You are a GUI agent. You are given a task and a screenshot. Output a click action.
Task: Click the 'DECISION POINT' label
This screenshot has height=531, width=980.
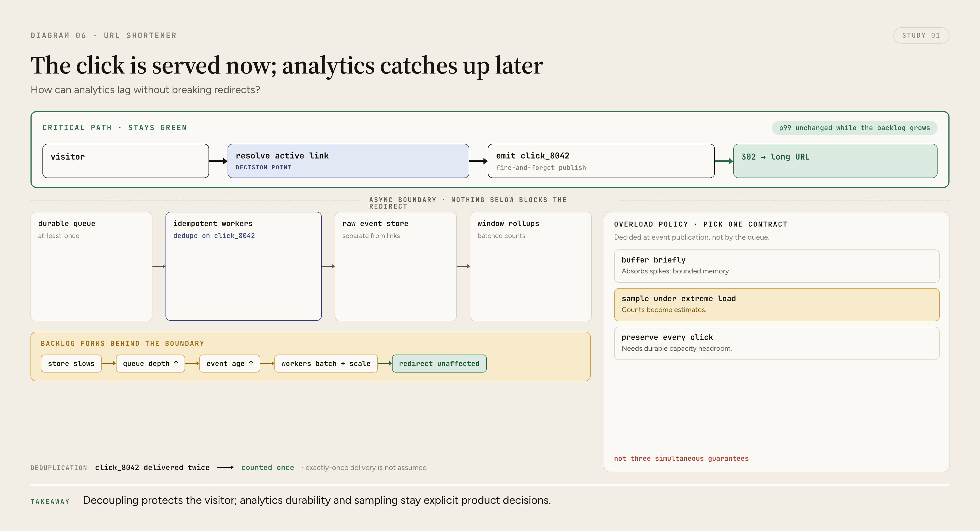[x=263, y=167]
